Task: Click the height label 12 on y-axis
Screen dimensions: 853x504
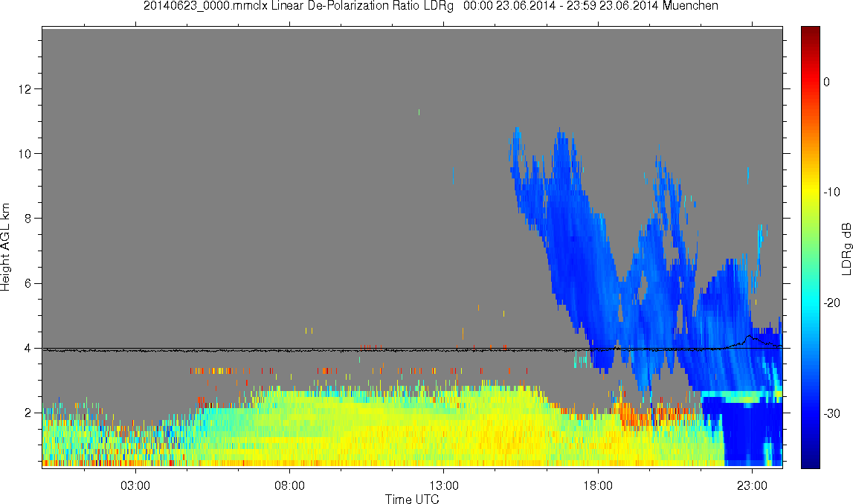Action: pos(25,88)
